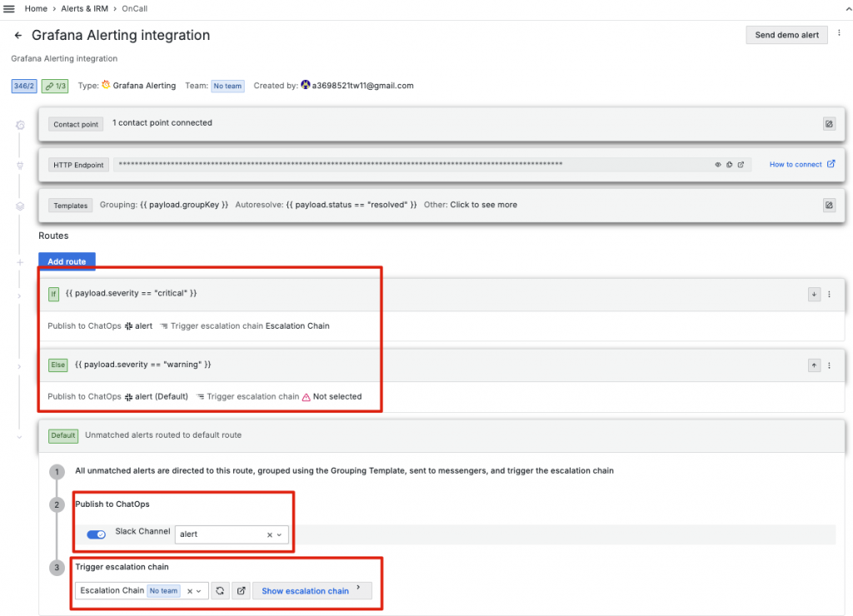The image size is (853, 616).
Task: Edit the Contact point settings
Action: click(829, 124)
